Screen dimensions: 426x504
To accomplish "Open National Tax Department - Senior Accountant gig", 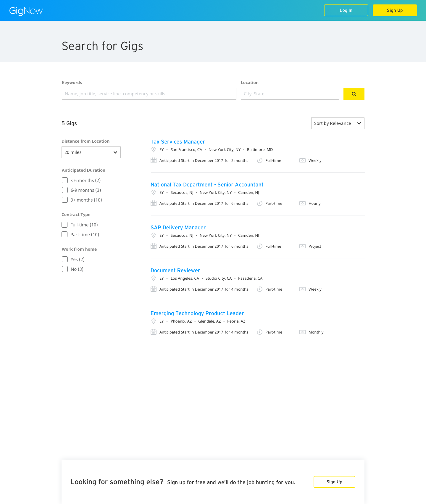I will [207, 185].
